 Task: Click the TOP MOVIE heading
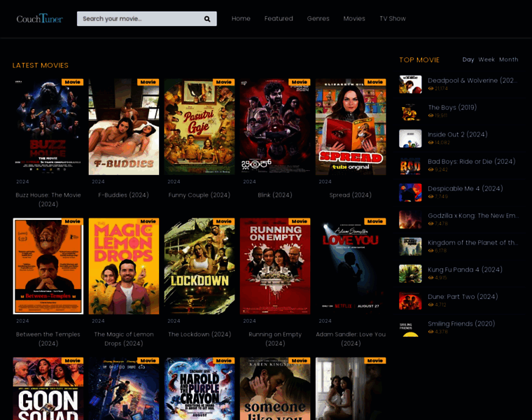pyautogui.click(x=419, y=60)
